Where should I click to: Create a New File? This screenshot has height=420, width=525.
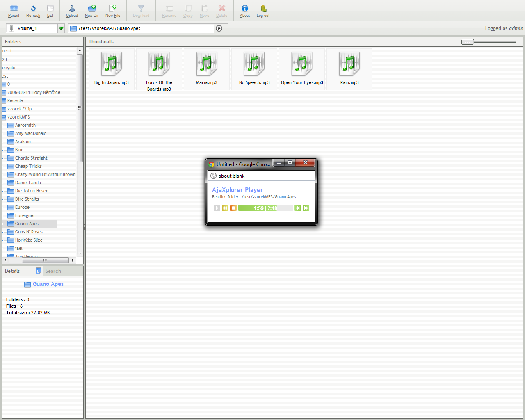pos(112,11)
